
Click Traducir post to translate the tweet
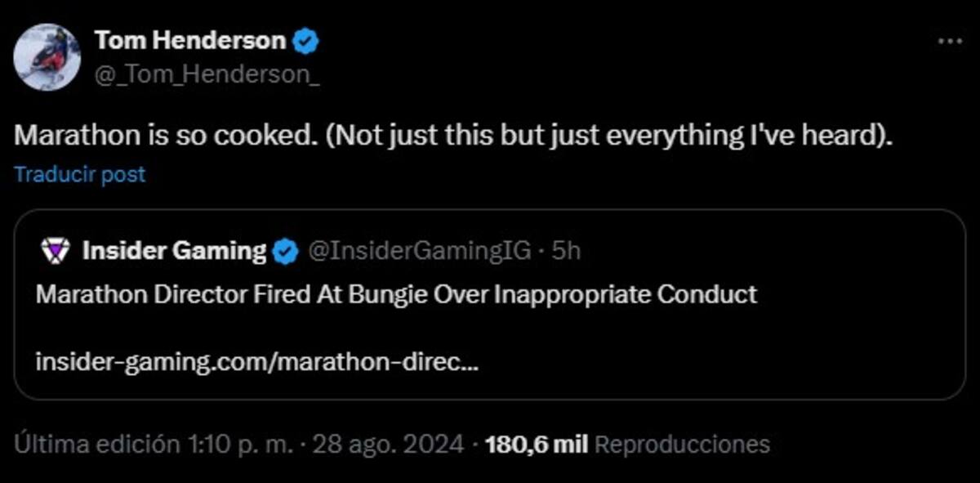tap(80, 174)
